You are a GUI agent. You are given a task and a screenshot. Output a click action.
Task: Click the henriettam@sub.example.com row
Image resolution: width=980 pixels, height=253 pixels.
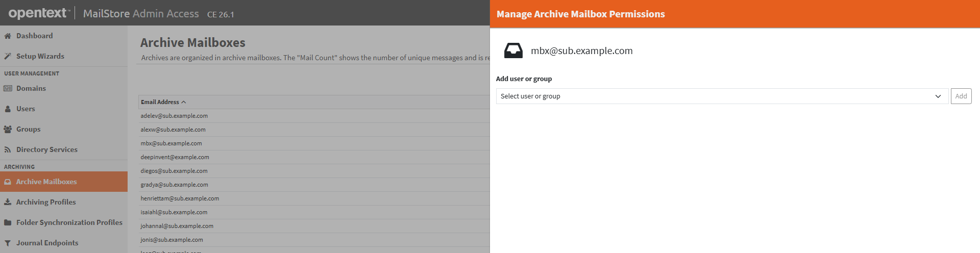tap(180, 198)
